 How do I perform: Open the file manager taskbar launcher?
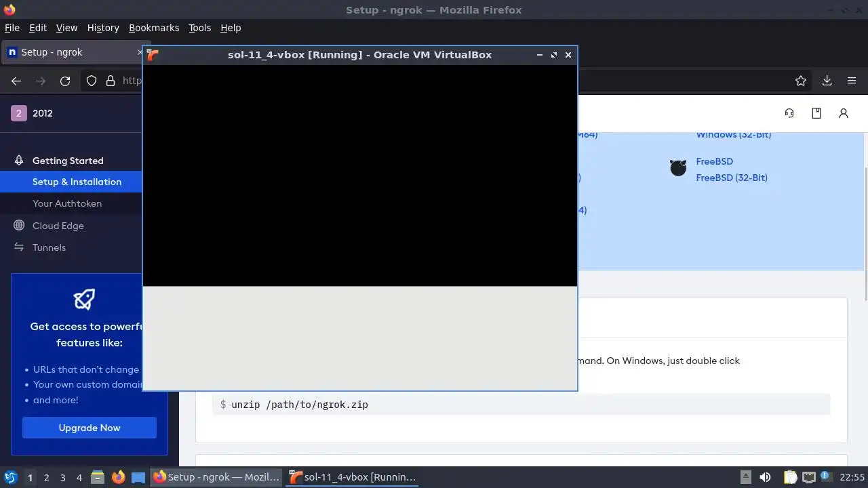click(98, 477)
